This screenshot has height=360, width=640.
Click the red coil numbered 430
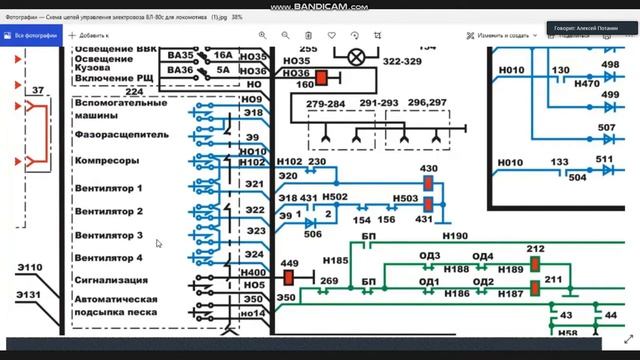pos(428,184)
